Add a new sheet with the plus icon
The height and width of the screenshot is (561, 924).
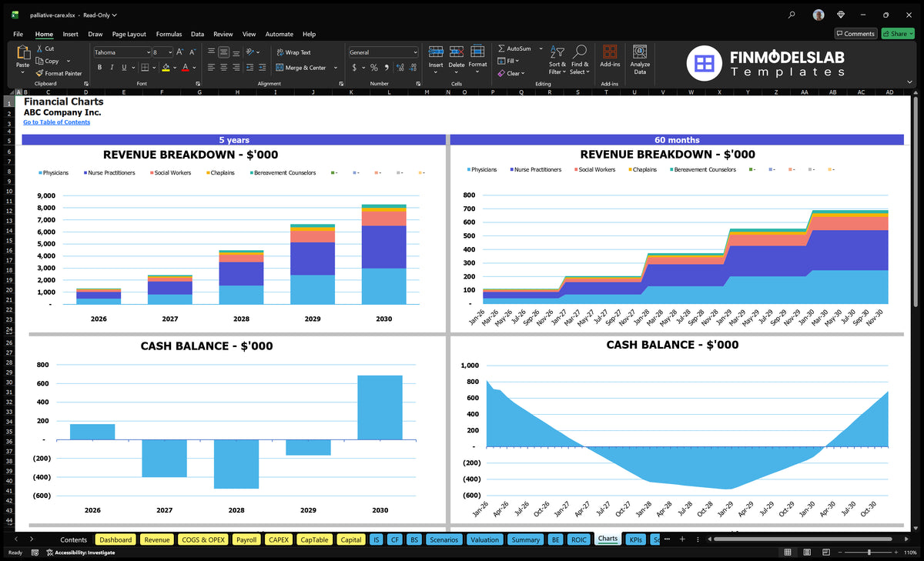click(x=681, y=539)
